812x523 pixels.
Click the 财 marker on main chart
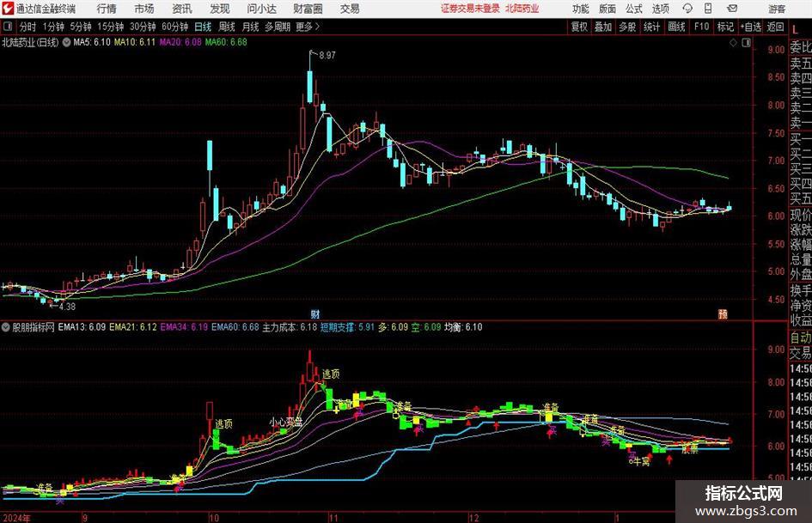[x=314, y=313]
